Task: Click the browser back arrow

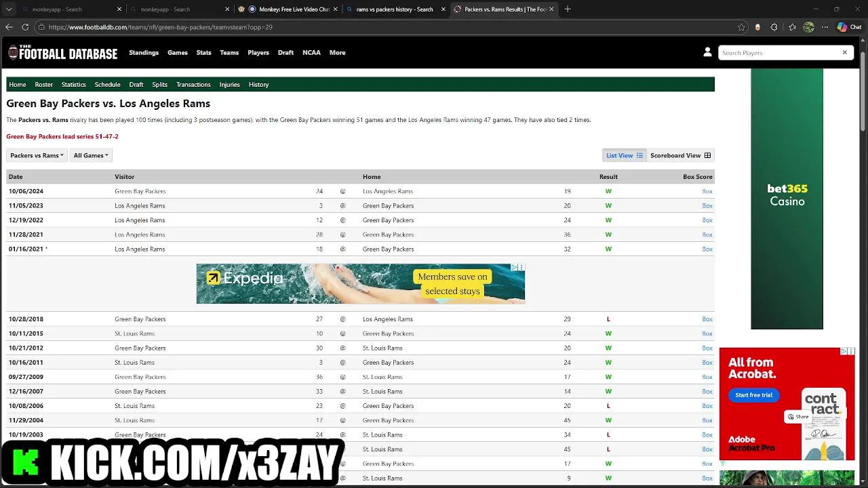Action: pyautogui.click(x=9, y=27)
